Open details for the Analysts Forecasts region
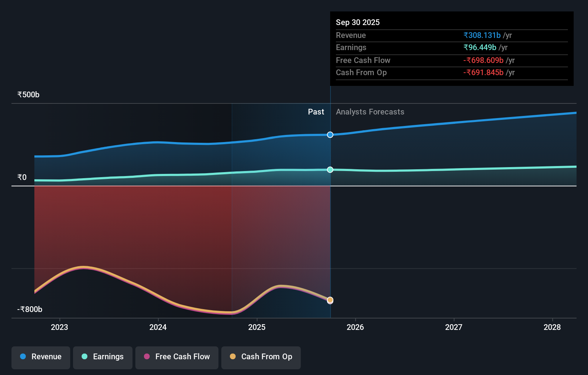This screenshot has width=588, height=375. [370, 112]
